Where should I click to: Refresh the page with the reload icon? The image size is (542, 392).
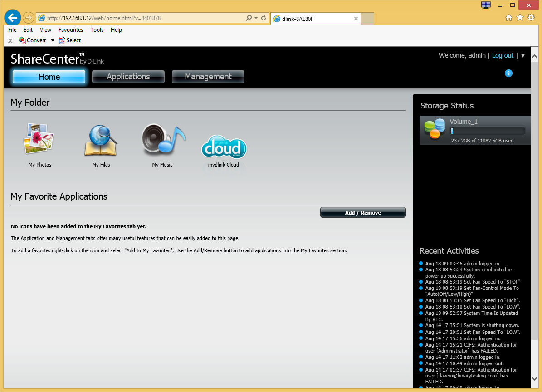click(264, 18)
